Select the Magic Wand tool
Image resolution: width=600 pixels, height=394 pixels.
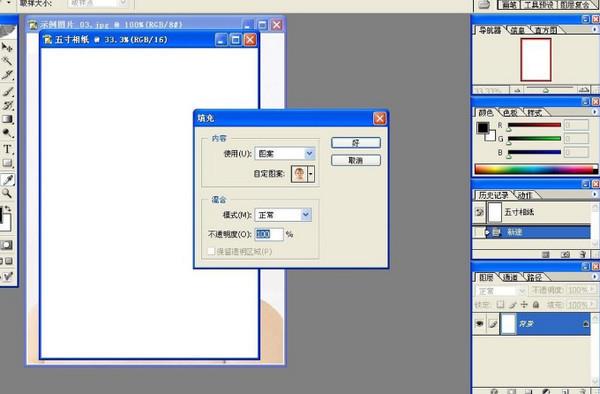coord(7,61)
